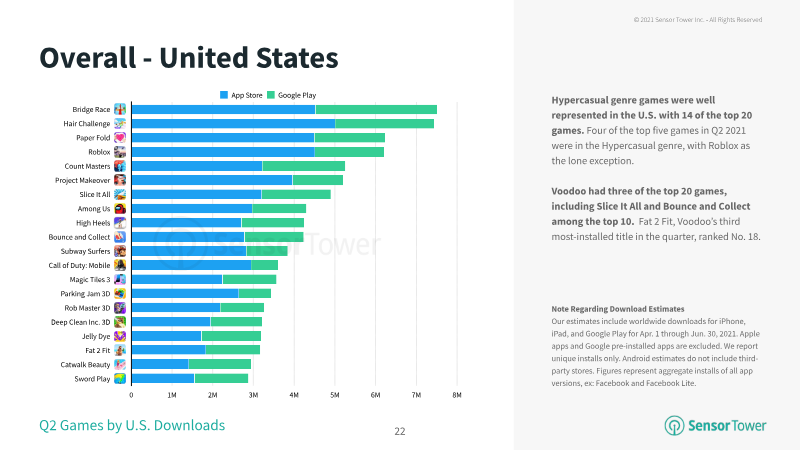Click the Project Makeover game icon

click(120, 180)
